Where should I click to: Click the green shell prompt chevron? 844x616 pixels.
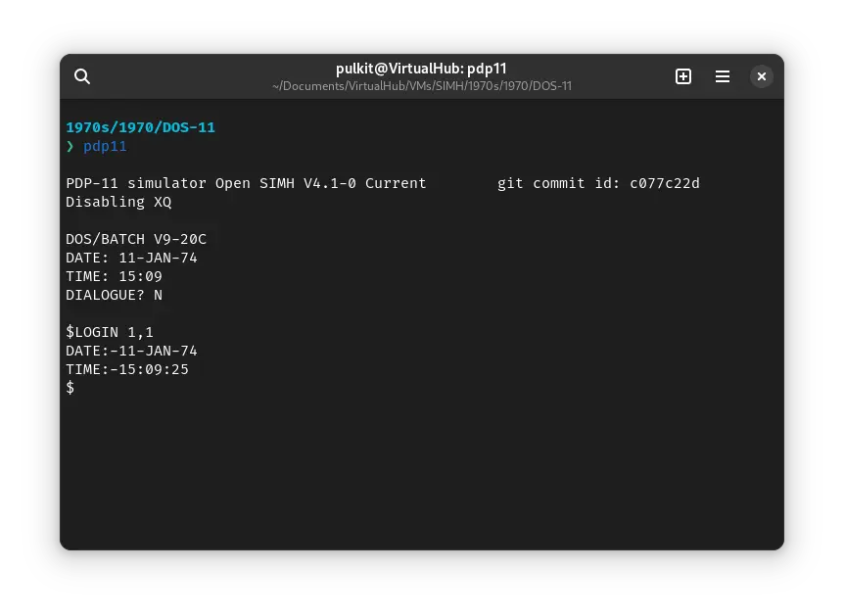pyautogui.click(x=70, y=147)
